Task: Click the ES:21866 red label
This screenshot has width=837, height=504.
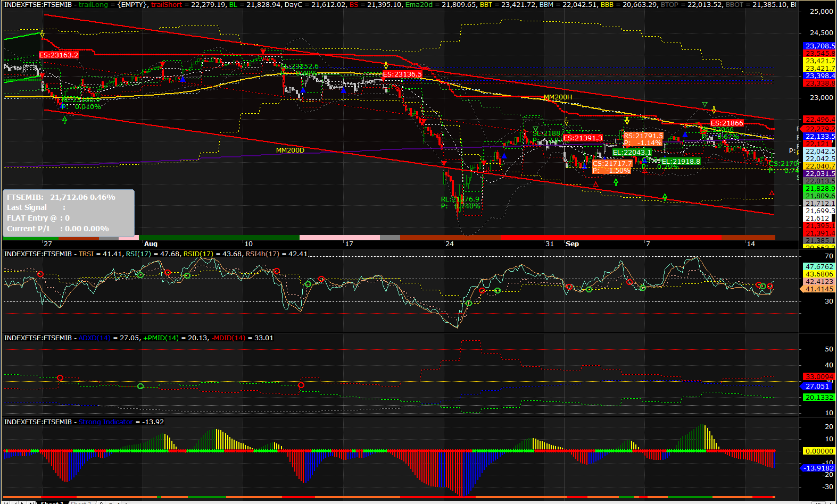Action: pos(727,123)
